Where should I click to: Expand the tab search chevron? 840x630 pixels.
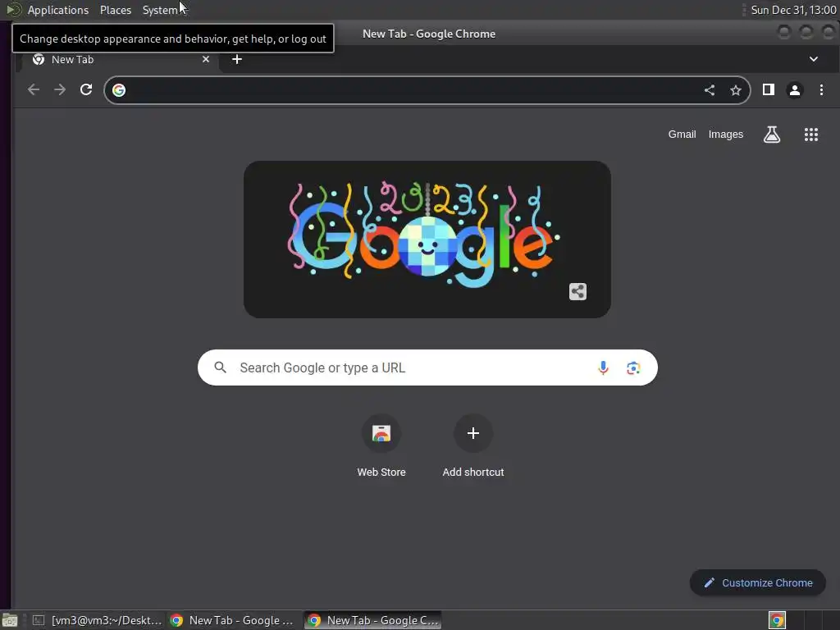coord(813,59)
